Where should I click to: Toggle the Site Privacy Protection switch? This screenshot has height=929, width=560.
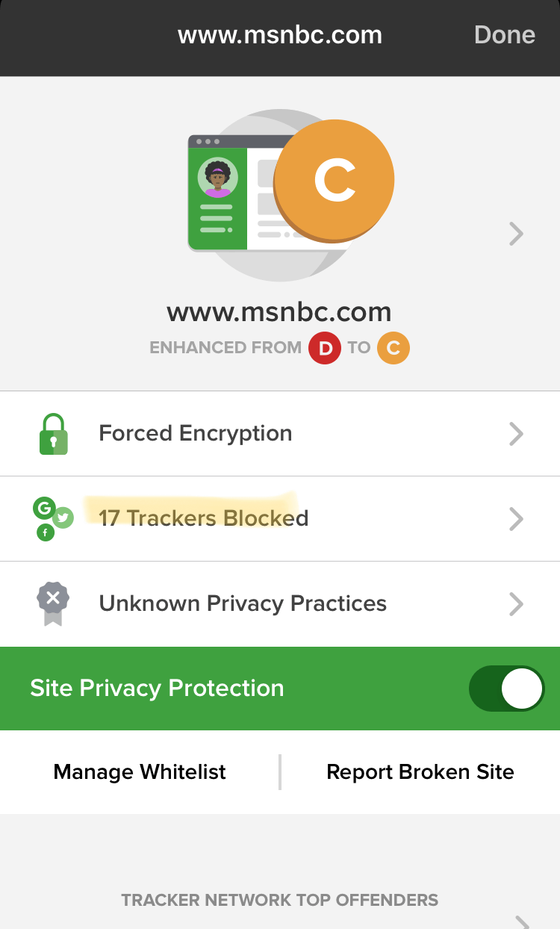click(x=506, y=689)
